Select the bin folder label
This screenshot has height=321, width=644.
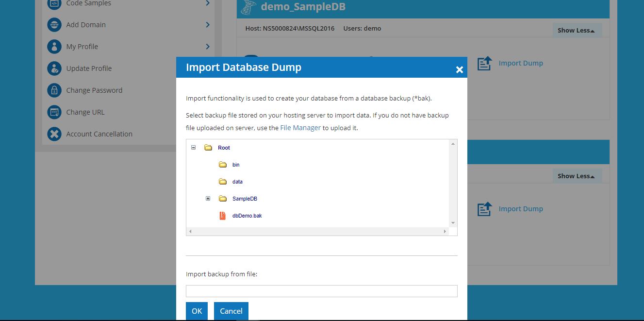coord(236,165)
